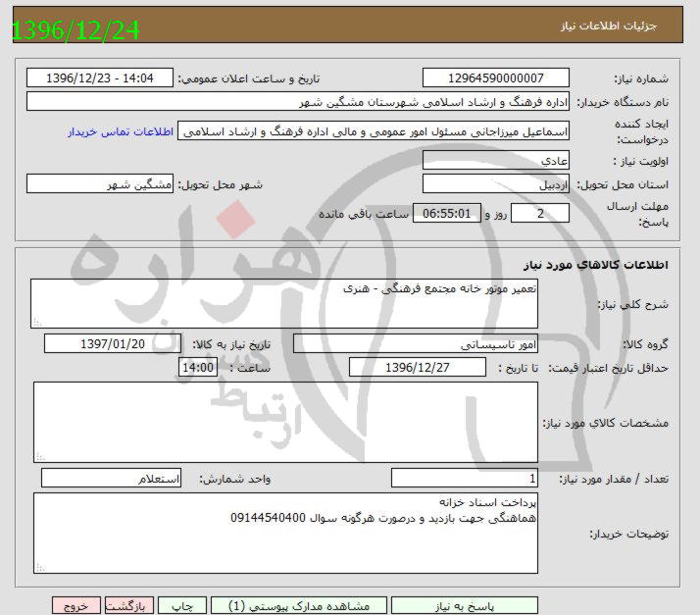Click the phone number 09144540400 text

click(x=268, y=518)
